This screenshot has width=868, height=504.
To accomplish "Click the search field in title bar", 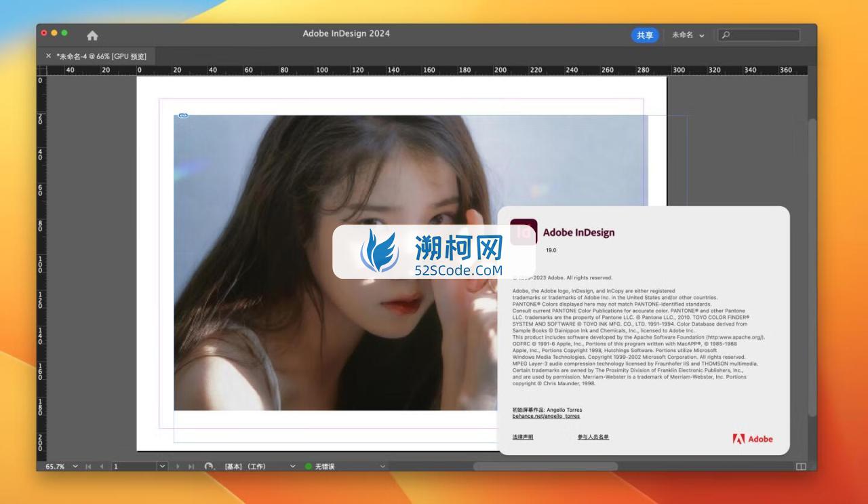I will pos(759,35).
